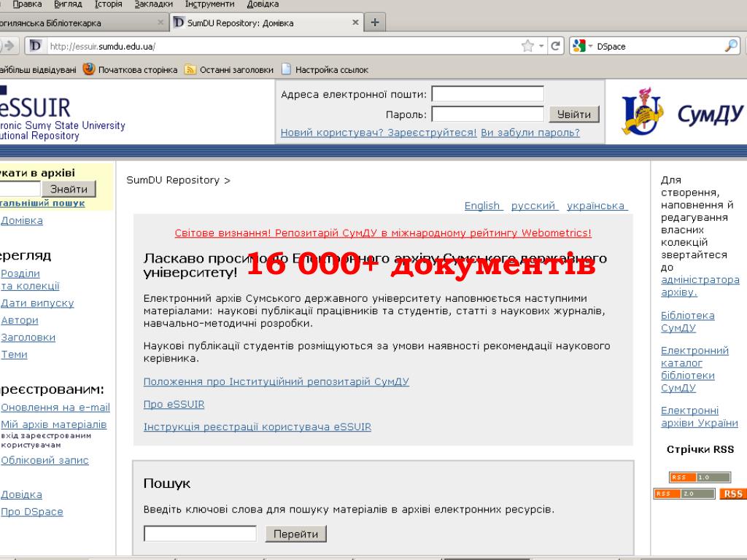The width and height of the screenshot is (747, 560).
Task: Open the Домівка sidebar link
Action: [21, 220]
